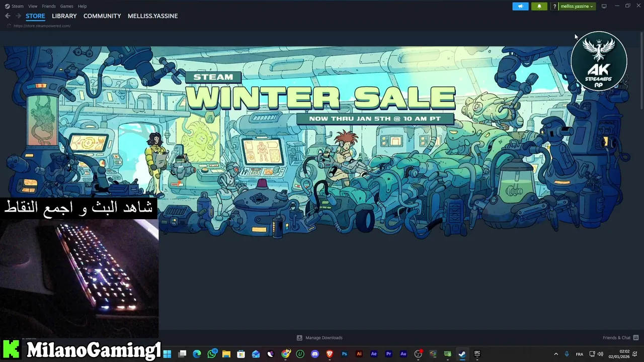Open the taskbar clock and date

point(619,354)
